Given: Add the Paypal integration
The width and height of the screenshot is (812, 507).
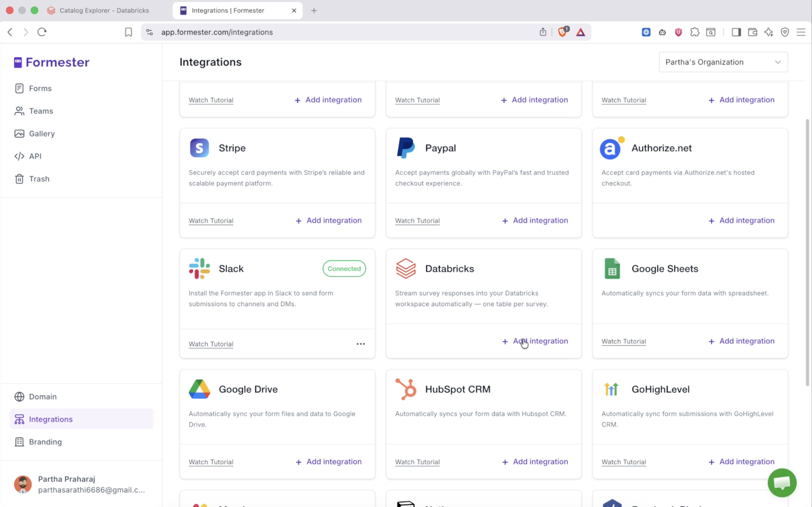Looking at the screenshot, I should coord(535,221).
